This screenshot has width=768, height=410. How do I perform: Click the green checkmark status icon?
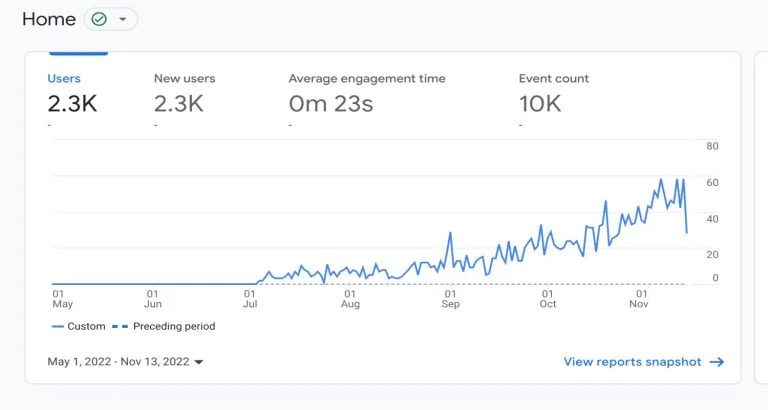pyautogui.click(x=99, y=19)
